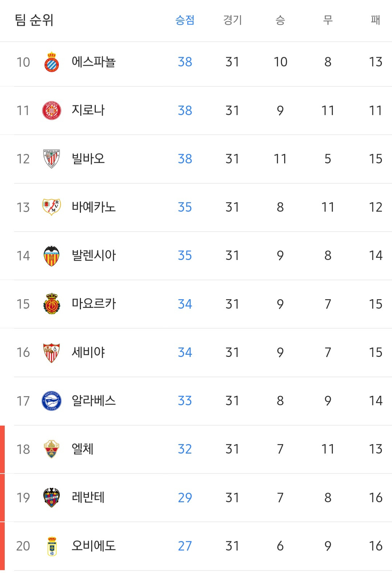Viewport: 392px width, 573px height.
Task: Select the Sevilla crest icon
Action: [52, 353]
